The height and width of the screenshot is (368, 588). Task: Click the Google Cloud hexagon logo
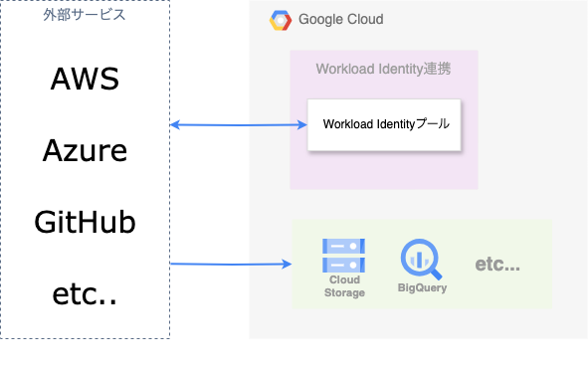(281, 20)
